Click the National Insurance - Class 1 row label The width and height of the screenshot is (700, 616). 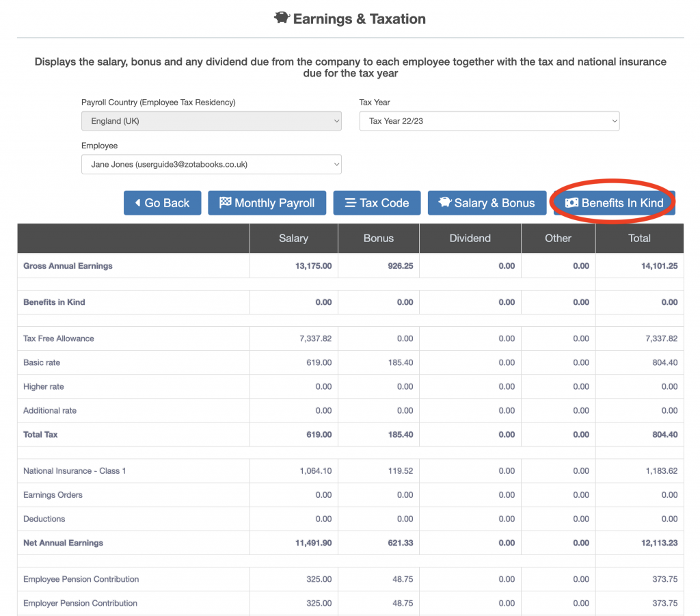(75, 471)
